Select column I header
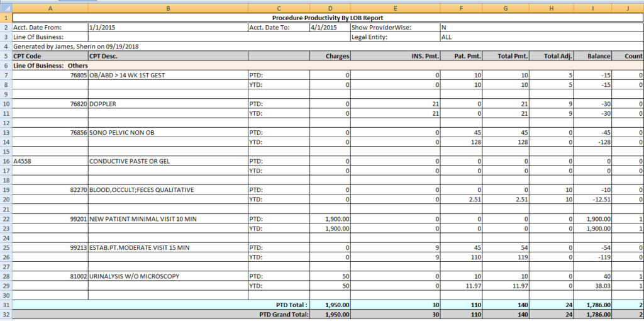 click(592, 8)
